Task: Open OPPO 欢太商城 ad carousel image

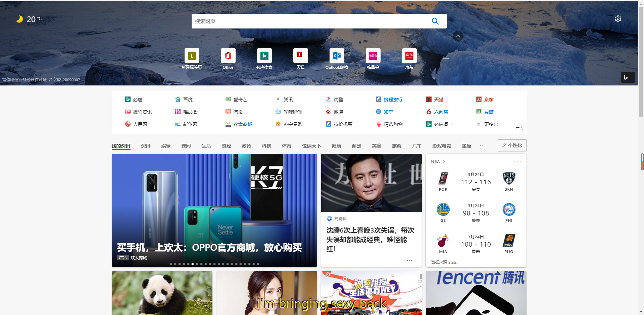Action: 214,210
